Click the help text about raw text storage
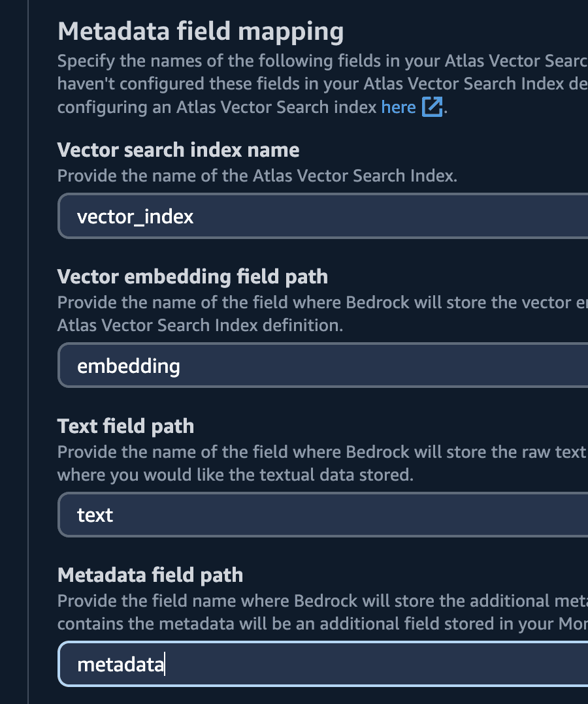The height and width of the screenshot is (704, 588). 261,462
